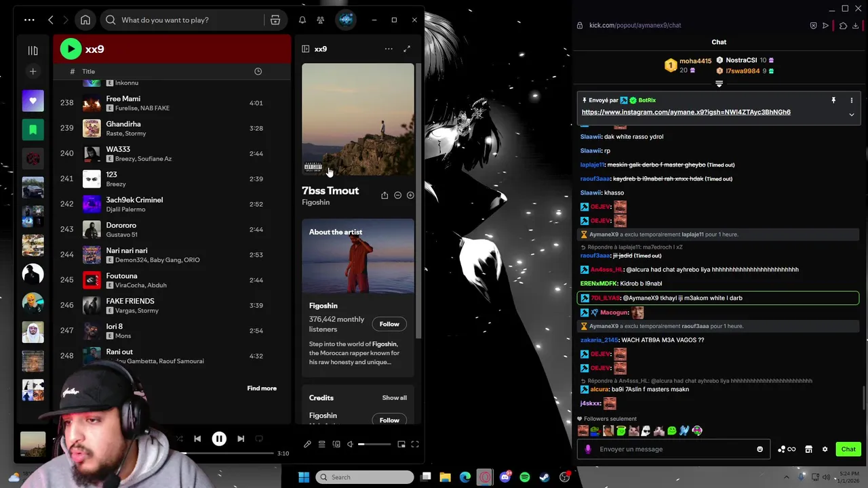Image resolution: width=868 pixels, height=488 pixels.
Task: Play the xx9 playlist with green button
Action: 71,49
